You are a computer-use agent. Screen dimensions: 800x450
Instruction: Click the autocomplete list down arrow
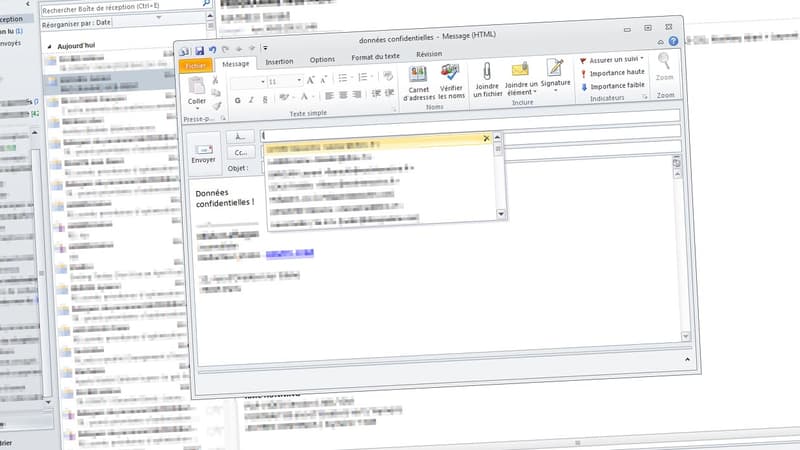coord(501,214)
